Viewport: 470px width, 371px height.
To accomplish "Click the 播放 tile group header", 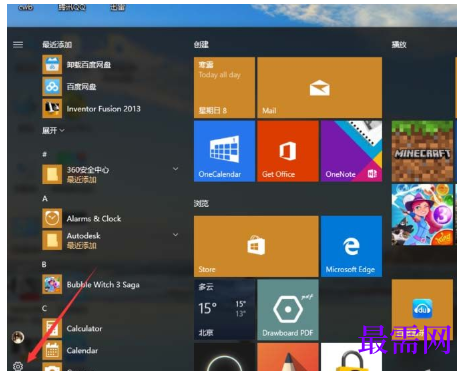I will (399, 44).
